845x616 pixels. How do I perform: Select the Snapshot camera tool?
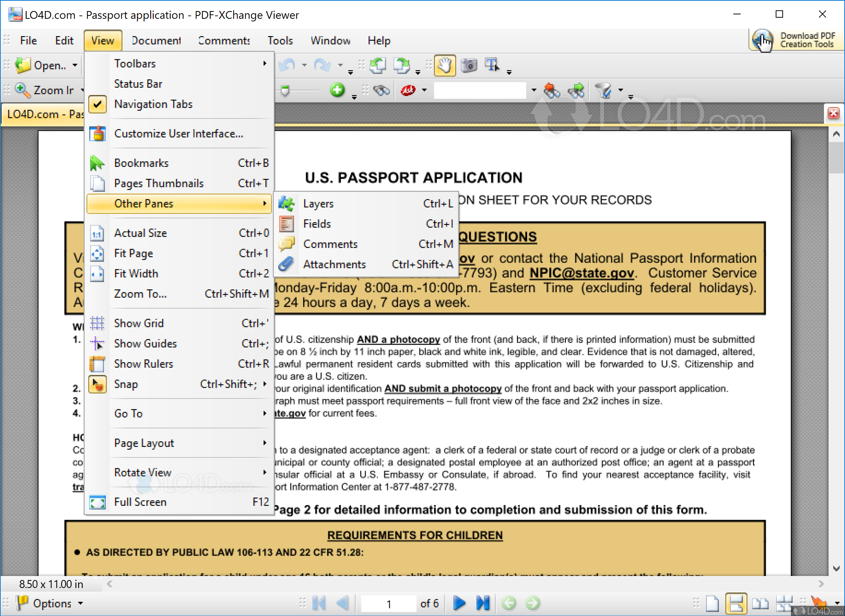point(469,66)
